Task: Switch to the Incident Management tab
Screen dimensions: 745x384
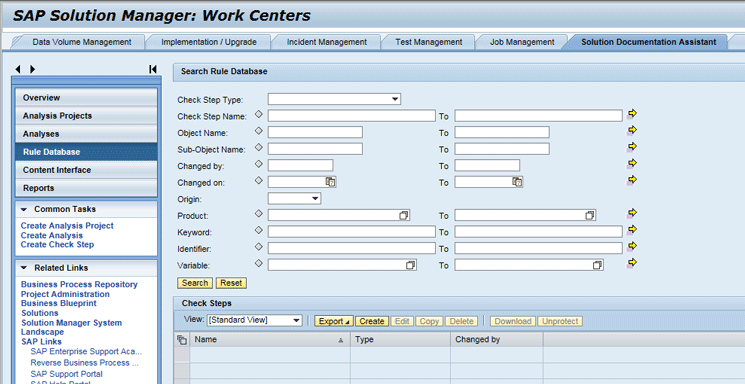Action: click(326, 42)
